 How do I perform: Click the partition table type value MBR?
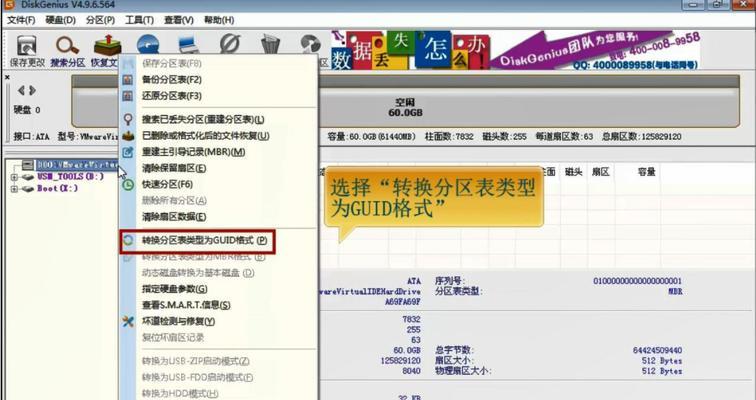(675, 292)
